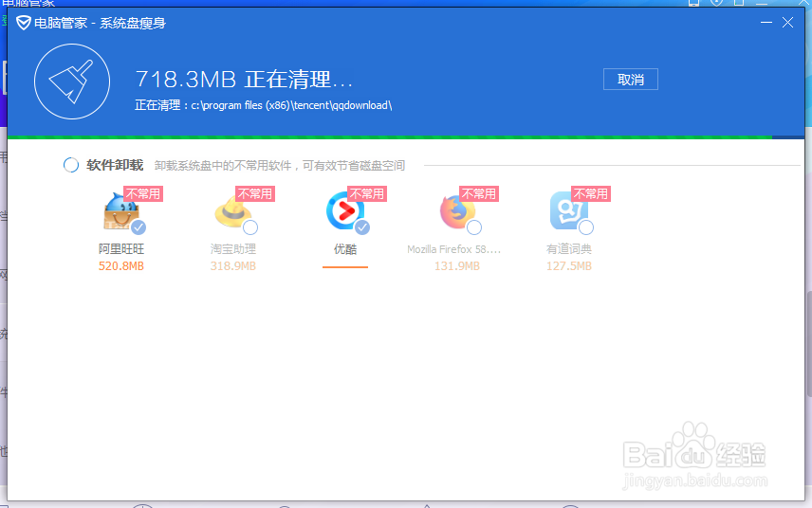Click the broom cleaning icon

tap(72, 82)
